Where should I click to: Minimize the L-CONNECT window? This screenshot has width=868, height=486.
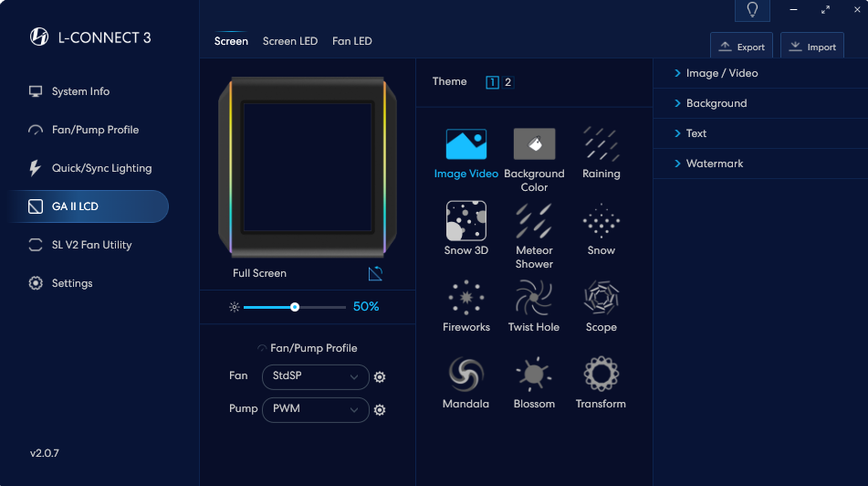pyautogui.click(x=793, y=9)
